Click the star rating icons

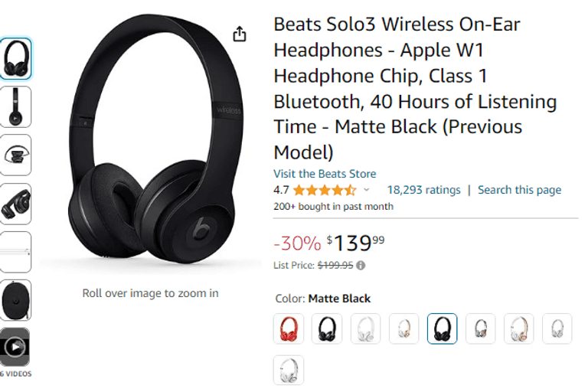[x=324, y=190]
